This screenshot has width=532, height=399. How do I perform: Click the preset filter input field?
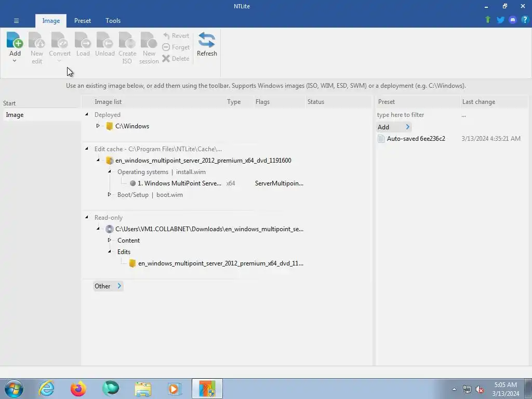pos(418,115)
